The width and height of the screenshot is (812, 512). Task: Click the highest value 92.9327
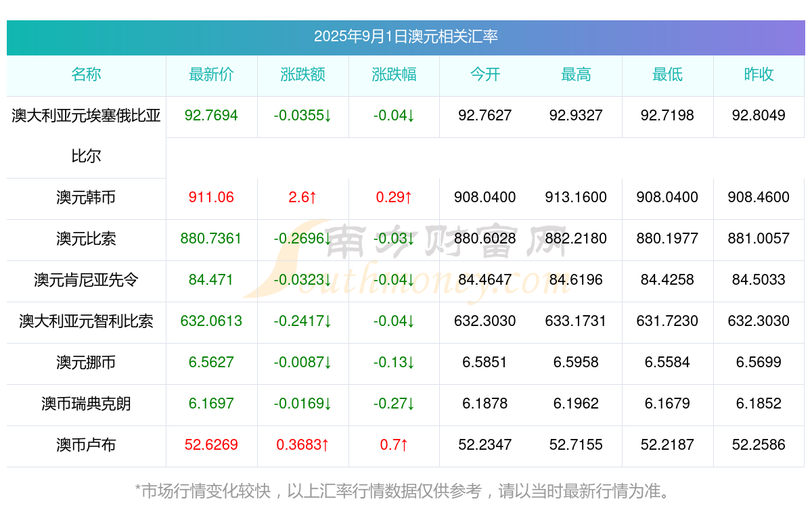point(576,116)
